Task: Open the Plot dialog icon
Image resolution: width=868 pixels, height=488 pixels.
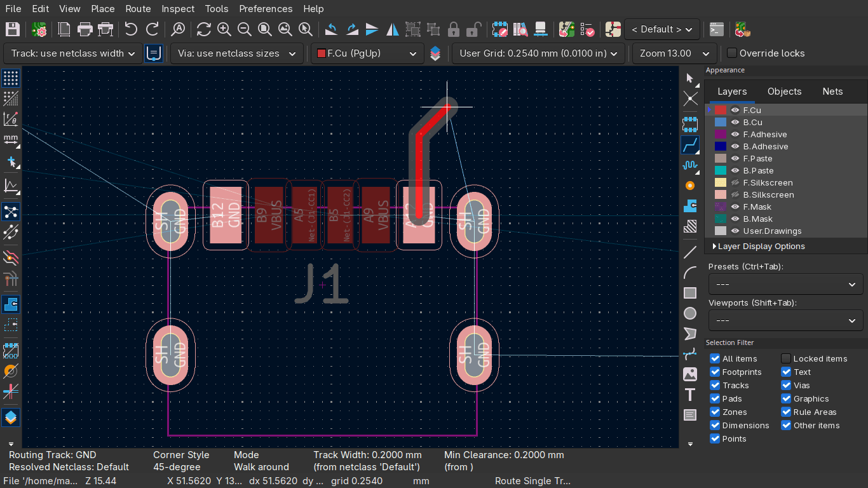Action: click(x=105, y=29)
